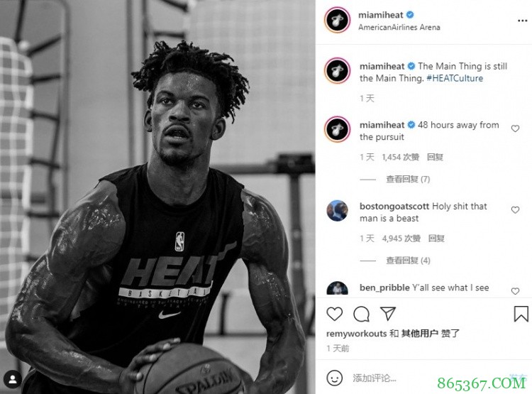This screenshot has width=532, height=394.
Task: Open the comment bubble icon
Action: click(361, 314)
